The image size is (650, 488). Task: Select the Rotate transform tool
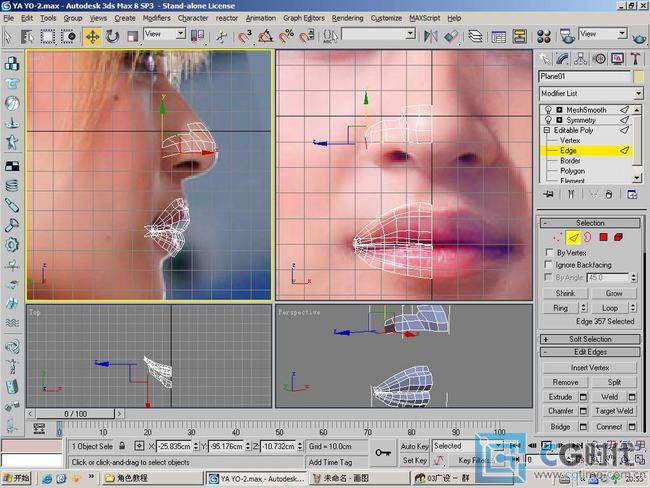112,37
